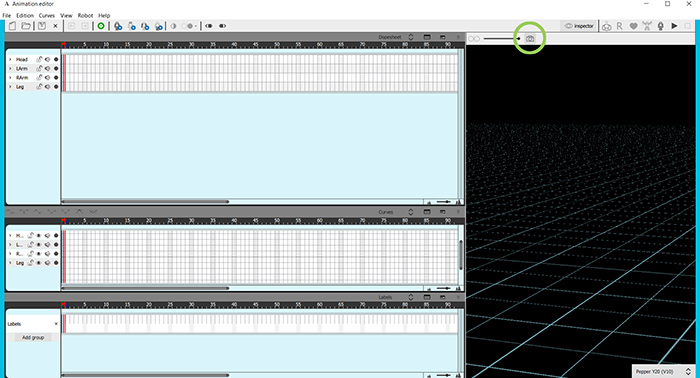Image resolution: width=700 pixels, height=378 pixels.
Task: Click frame 50 on Dopesheet ruler
Action: click(277, 45)
